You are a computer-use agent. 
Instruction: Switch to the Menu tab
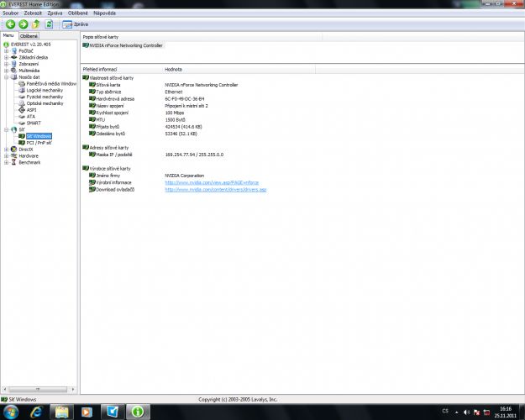tap(8, 35)
